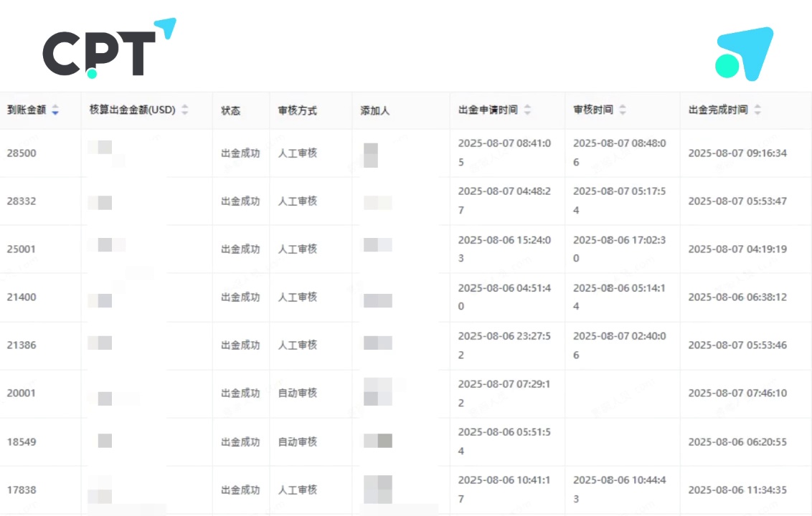Viewport: 812px width, 516px height.
Task: Click request time 2025-08-06 15:24:03
Action: pyautogui.click(x=504, y=249)
